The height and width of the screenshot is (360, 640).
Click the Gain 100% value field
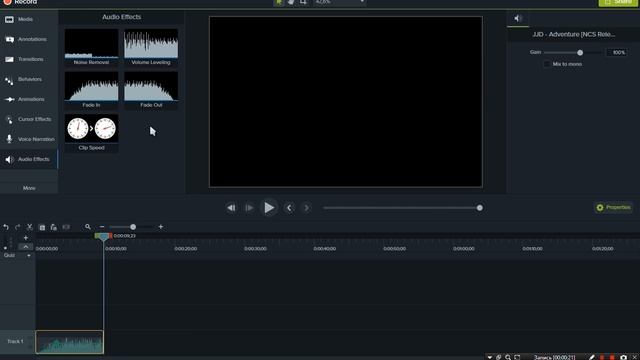617,53
